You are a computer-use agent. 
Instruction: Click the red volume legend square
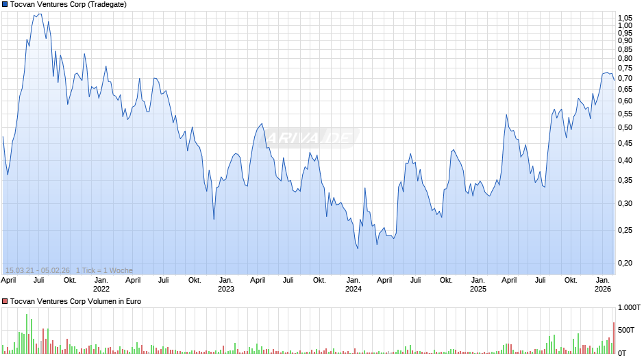pos(5,301)
